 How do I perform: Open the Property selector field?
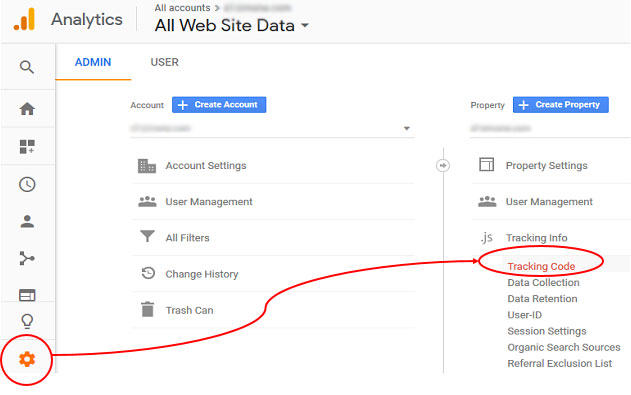click(550, 128)
